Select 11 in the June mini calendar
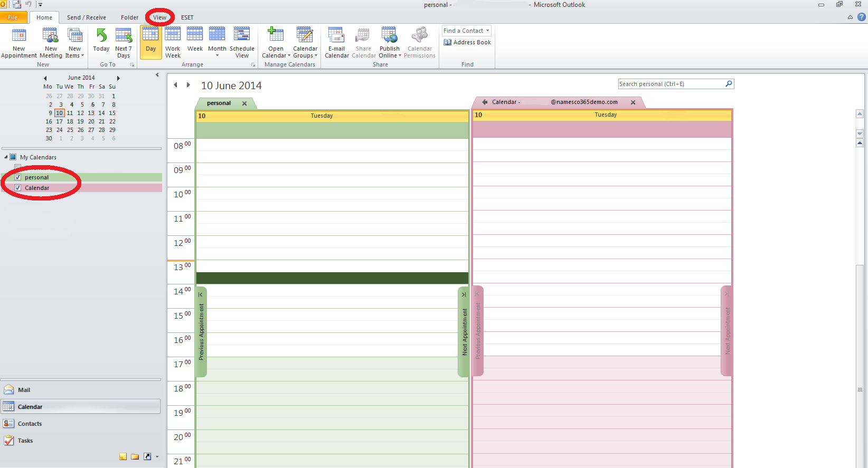868x468 pixels. [70, 113]
